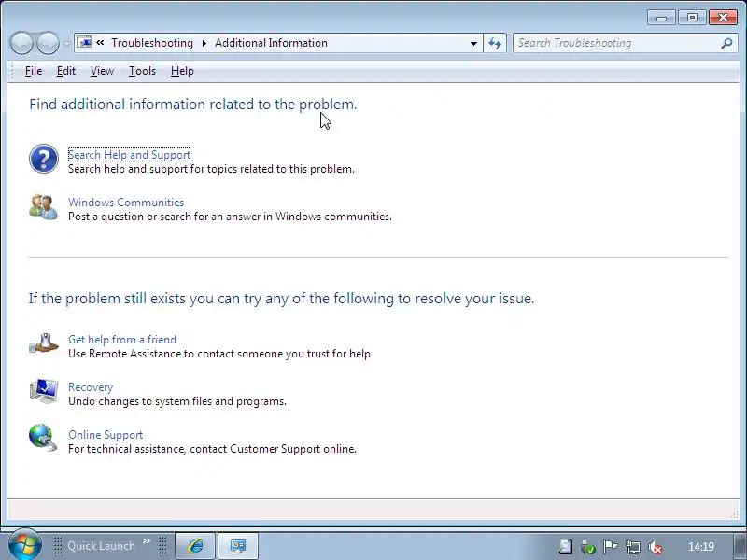
Task: Click the Remote Assistance friend icon
Action: pos(43,343)
